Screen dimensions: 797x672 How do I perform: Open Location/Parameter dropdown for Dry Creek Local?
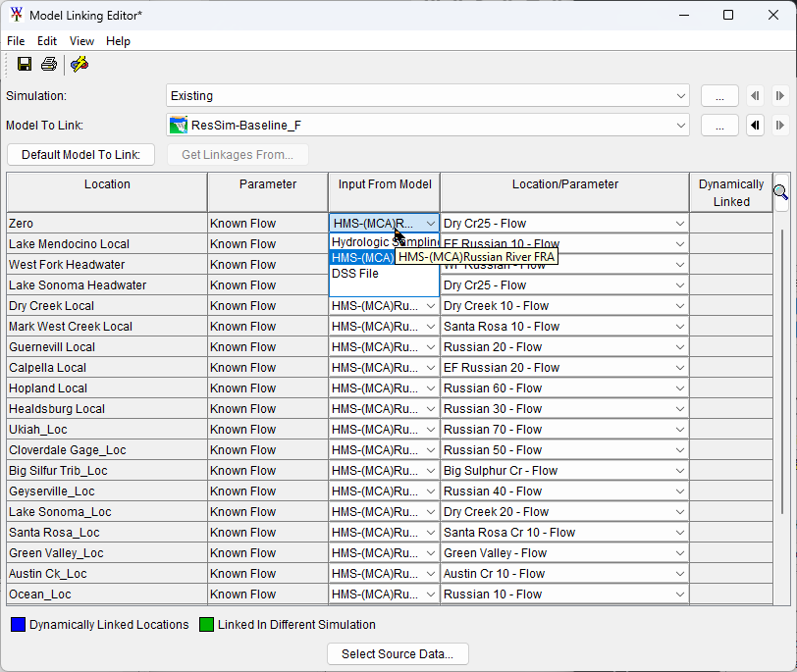pyautogui.click(x=680, y=306)
